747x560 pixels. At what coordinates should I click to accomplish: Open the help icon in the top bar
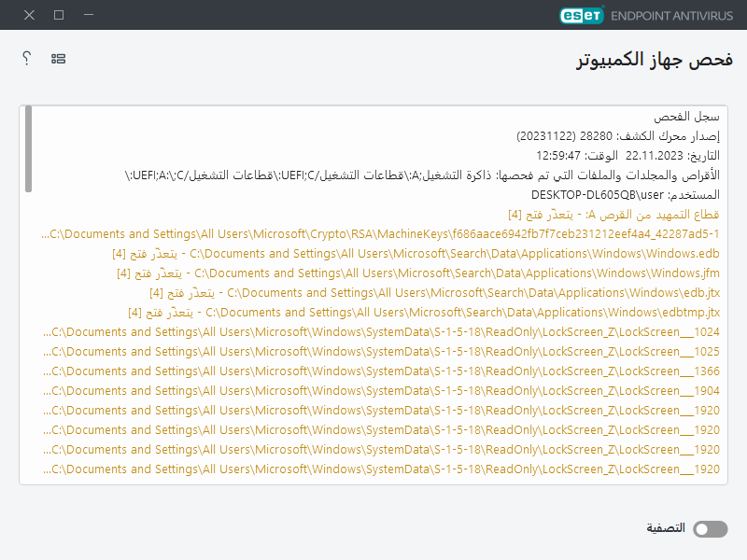[25, 58]
